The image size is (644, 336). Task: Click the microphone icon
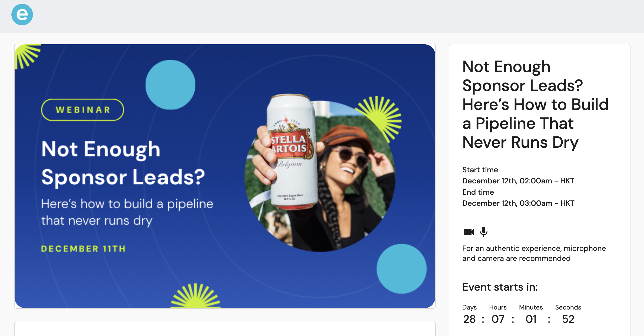(484, 232)
